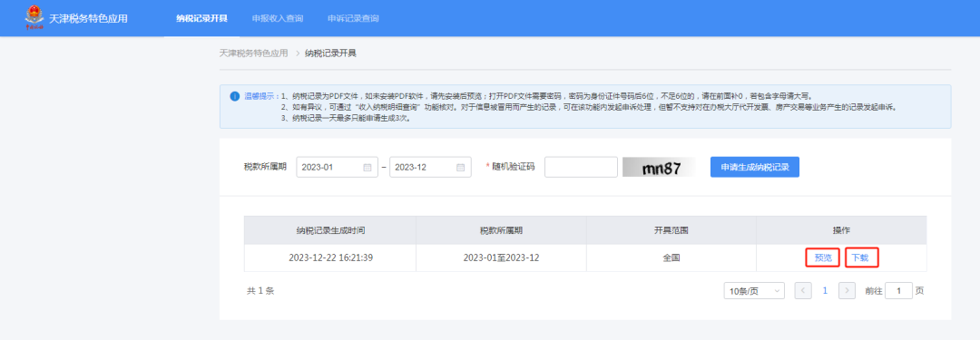The image size is (980, 340).
Task: Select the 全国 table cell
Action: (x=671, y=257)
